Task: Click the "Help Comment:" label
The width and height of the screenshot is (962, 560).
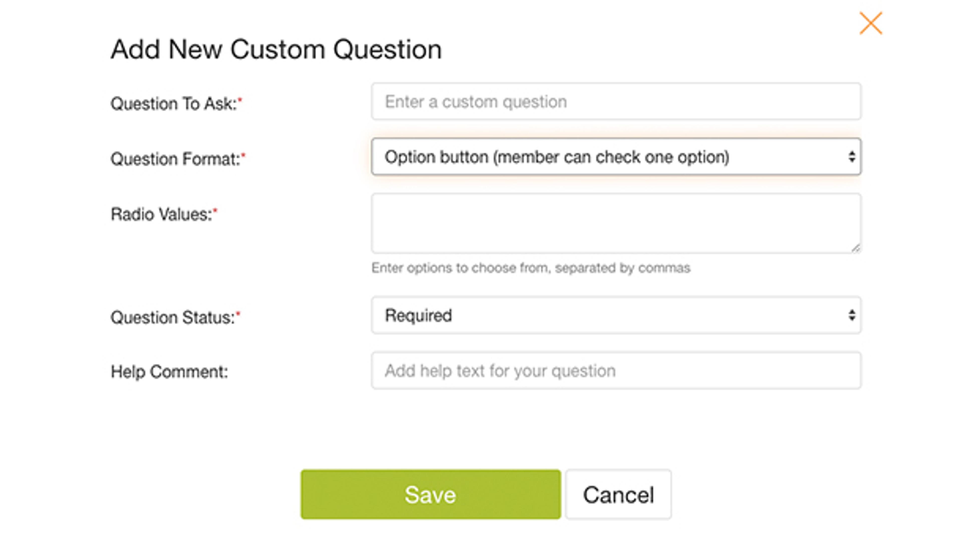Action: tap(169, 372)
